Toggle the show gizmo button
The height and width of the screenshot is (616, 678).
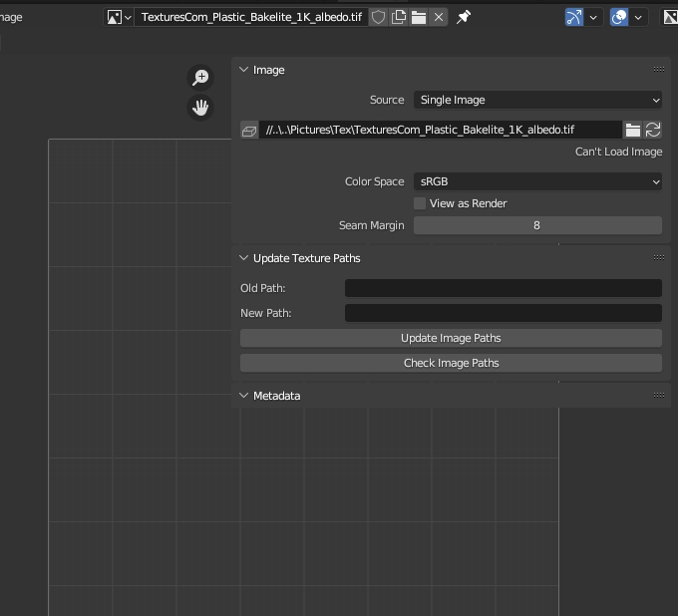click(574, 17)
